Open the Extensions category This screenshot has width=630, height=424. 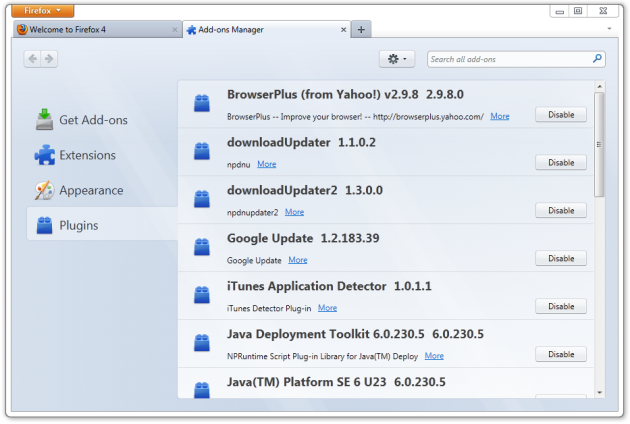pyautogui.click(x=102, y=155)
